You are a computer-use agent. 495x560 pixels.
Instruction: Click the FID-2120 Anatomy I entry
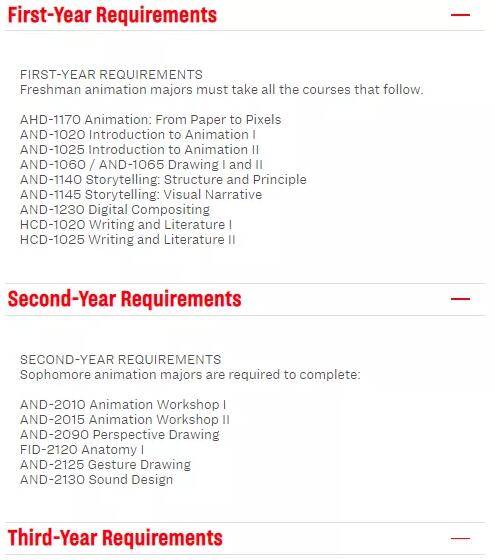click(x=82, y=450)
